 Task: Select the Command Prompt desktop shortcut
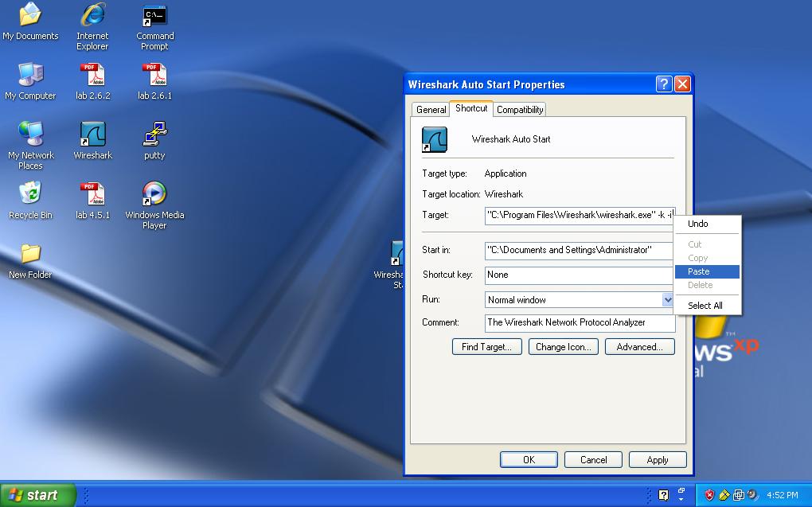click(x=155, y=27)
